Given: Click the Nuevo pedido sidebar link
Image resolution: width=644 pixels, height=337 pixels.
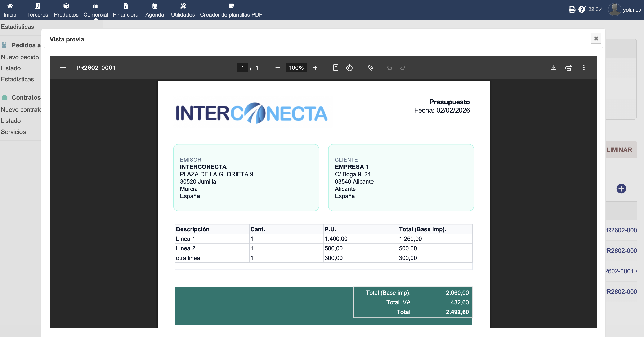Looking at the screenshot, I should [x=20, y=57].
